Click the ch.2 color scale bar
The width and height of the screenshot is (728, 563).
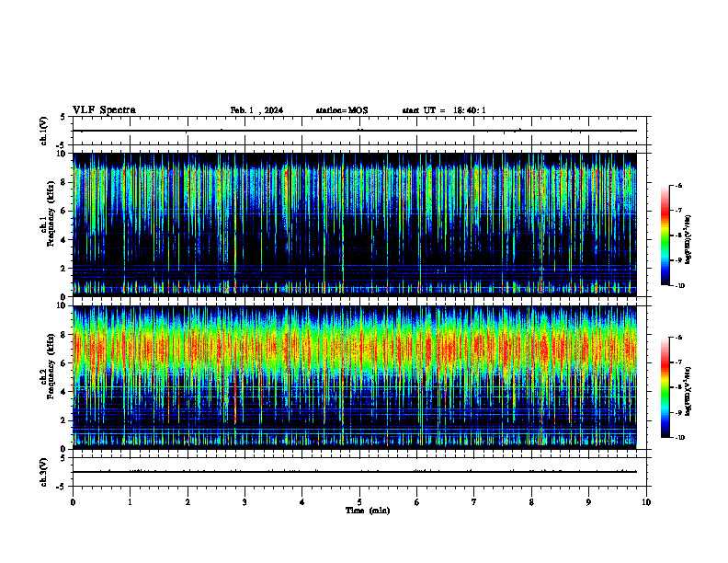[665, 387]
